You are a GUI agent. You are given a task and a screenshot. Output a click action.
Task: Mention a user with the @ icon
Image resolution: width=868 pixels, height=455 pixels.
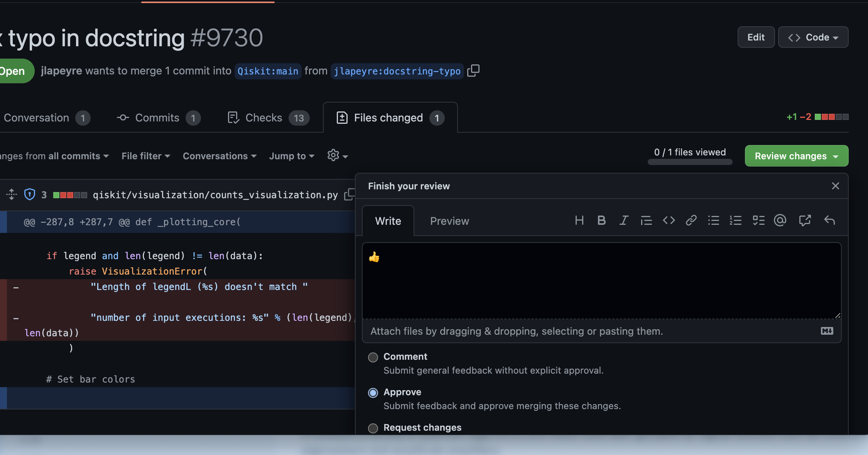tap(780, 221)
